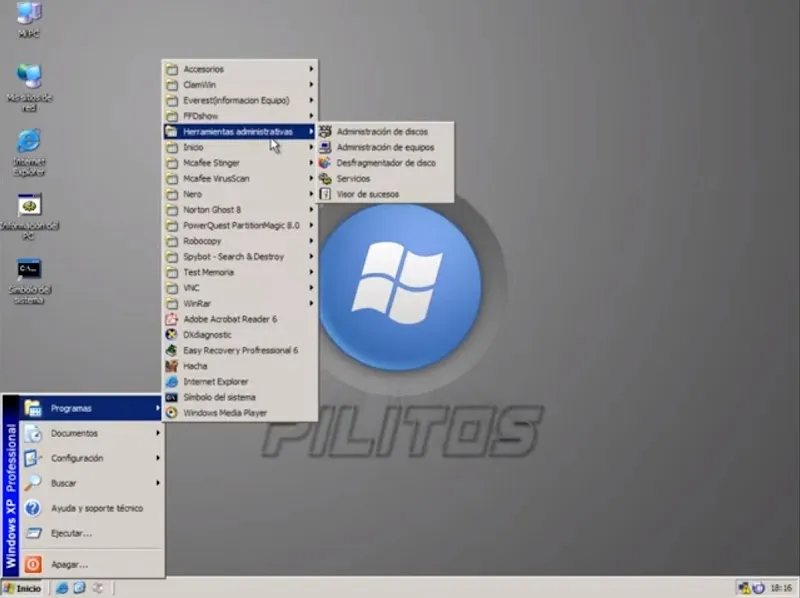
Task: Click Easy Recovery Professional 6 icon
Action: pos(172,351)
